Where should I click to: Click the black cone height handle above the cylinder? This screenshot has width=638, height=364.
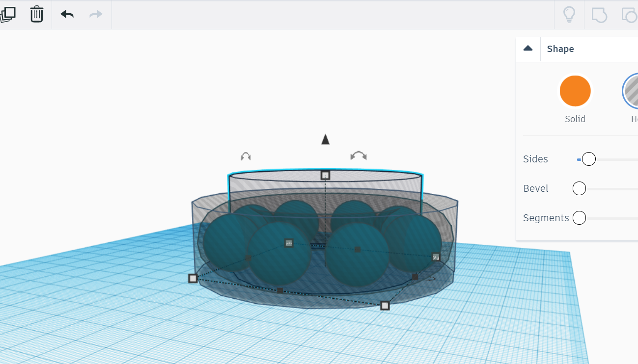click(x=325, y=139)
